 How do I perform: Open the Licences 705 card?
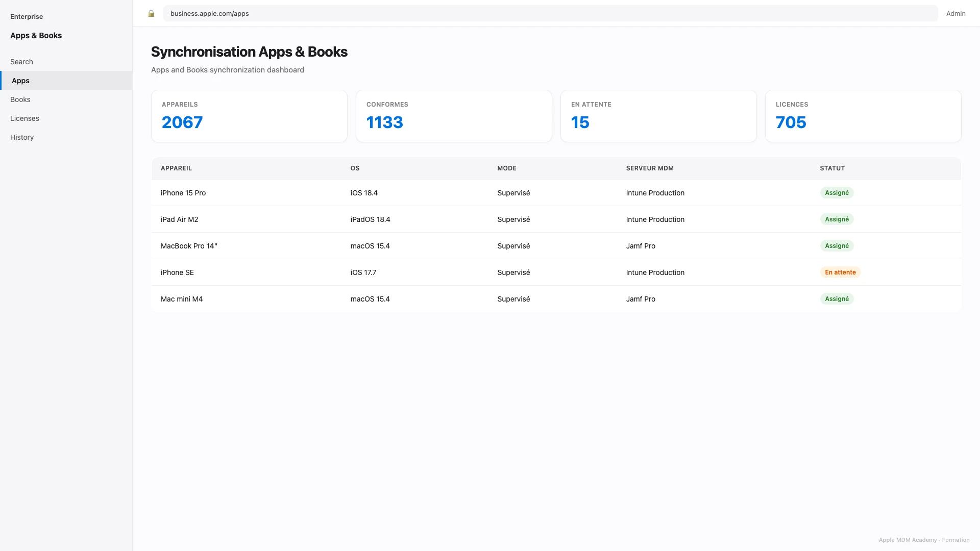863,116
